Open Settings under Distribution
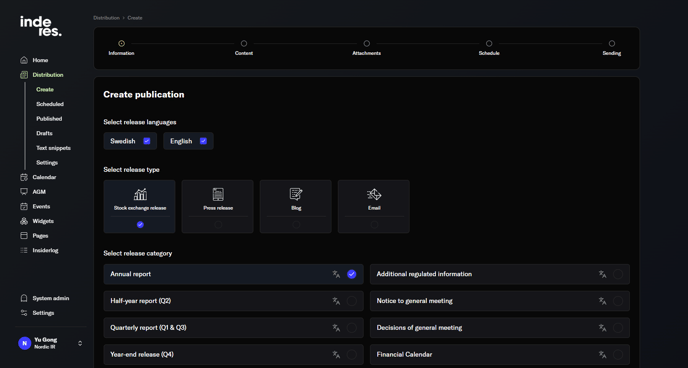The width and height of the screenshot is (688, 368). pos(47,163)
